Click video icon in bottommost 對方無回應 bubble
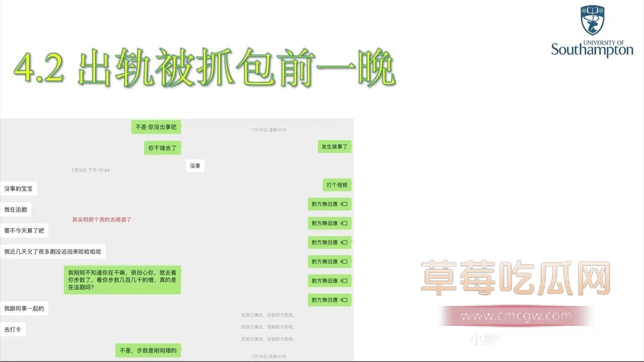This screenshot has width=644, height=362. 344,300
